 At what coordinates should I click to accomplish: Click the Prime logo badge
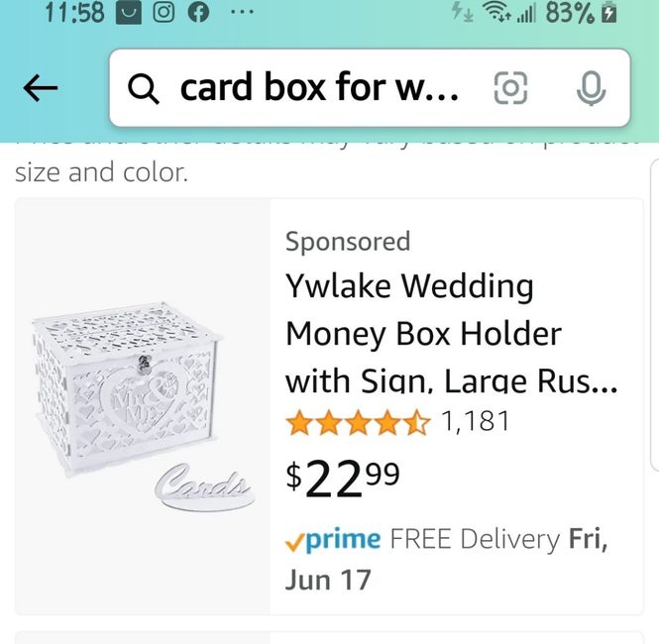tap(333, 539)
